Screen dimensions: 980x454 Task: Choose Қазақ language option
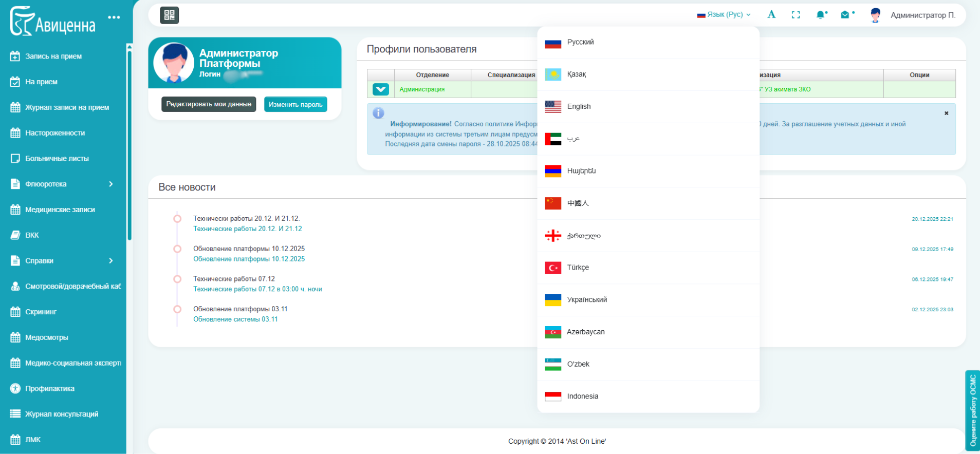click(576, 74)
